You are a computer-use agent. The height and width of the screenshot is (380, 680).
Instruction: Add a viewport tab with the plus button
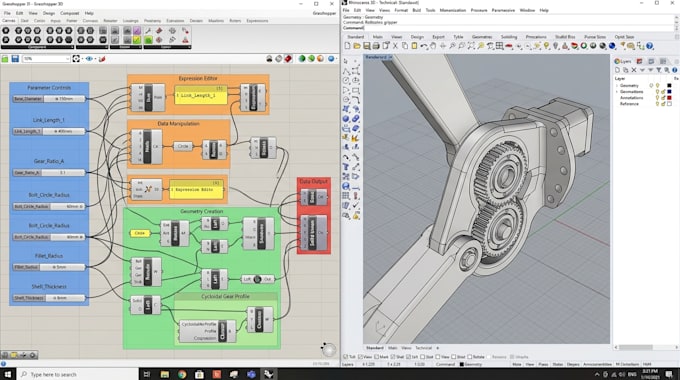[438, 348]
